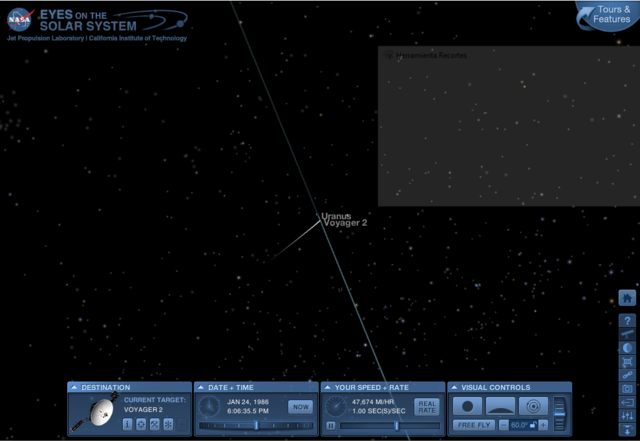Open Help with the question mark icon

(x=627, y=321)
